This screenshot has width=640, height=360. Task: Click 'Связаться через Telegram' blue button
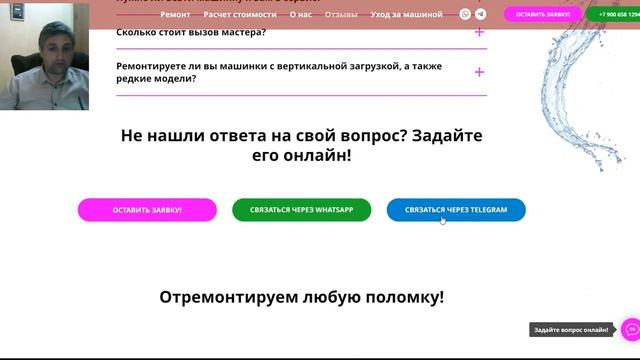click(x=456, y=210)
